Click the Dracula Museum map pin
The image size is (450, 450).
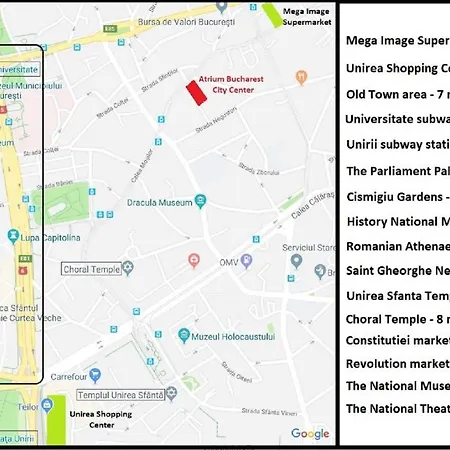tap(200, 201)
